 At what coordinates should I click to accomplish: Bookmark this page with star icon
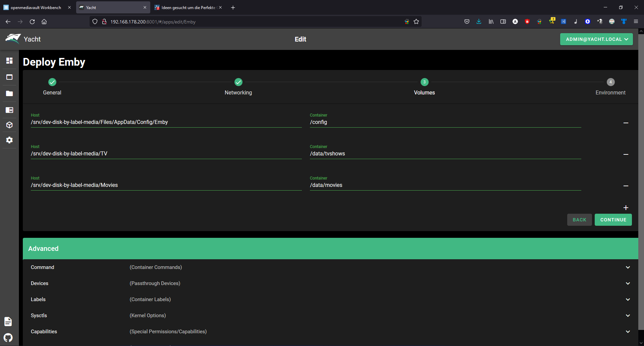click(416, 22)
